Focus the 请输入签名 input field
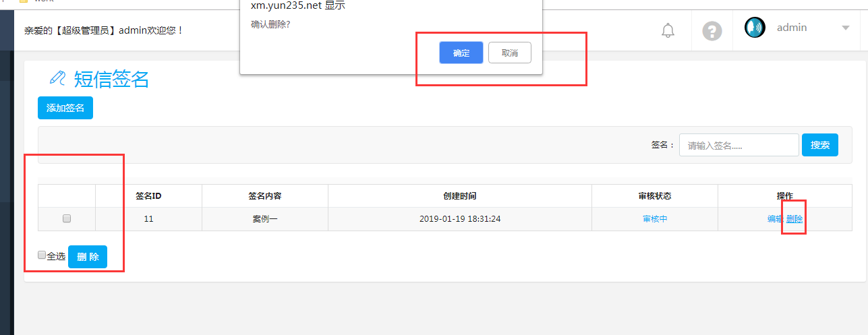Viewport: 868px width, 335px height. click(x=739, y=145)
